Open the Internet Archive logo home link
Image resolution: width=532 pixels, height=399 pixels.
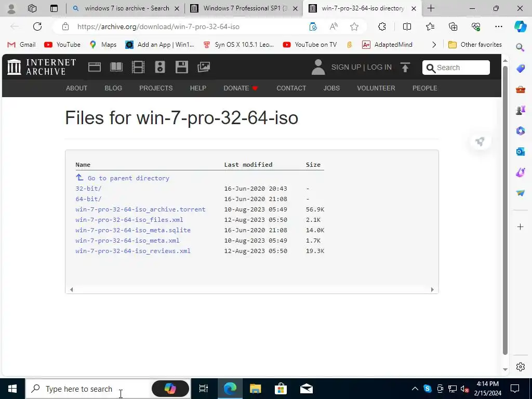pos(42,67)
